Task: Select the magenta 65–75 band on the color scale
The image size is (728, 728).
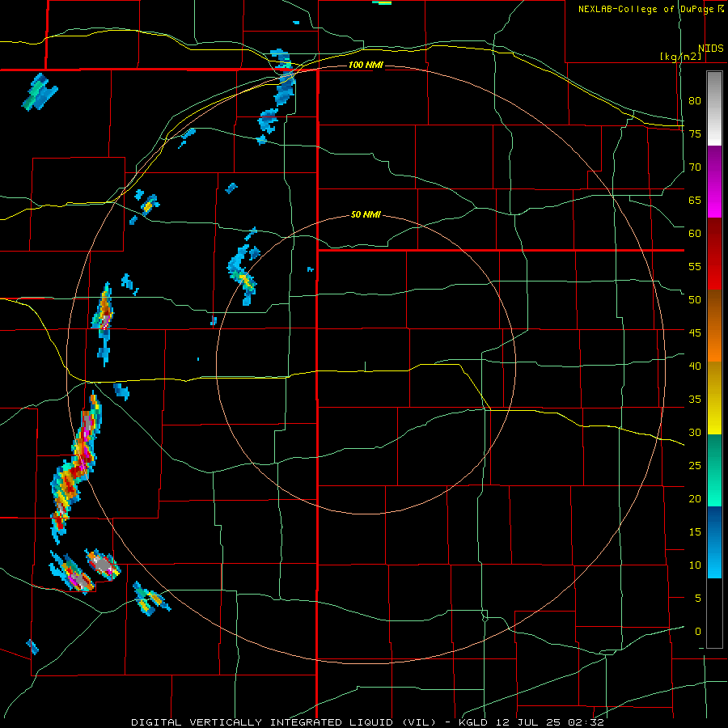Action: click(x=714, y=181)
